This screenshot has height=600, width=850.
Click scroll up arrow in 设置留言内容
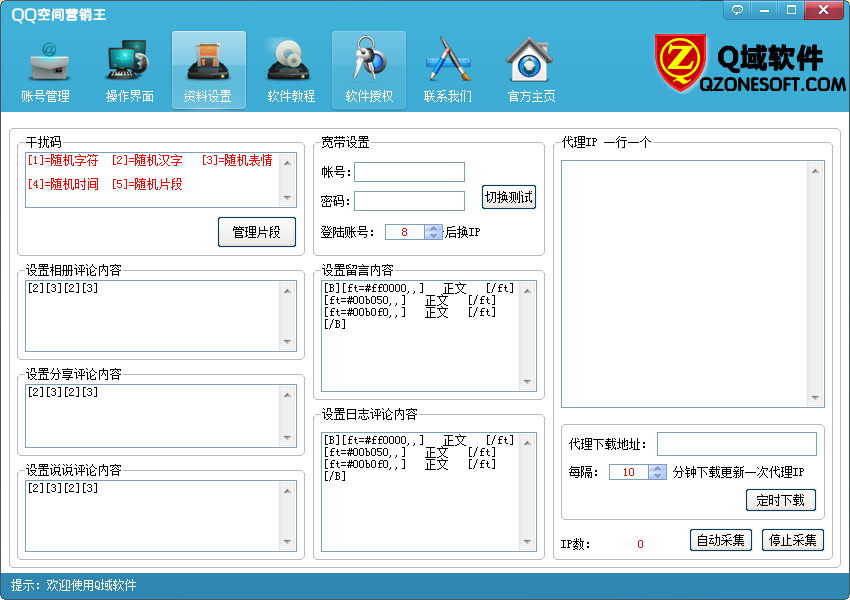tap(527, 291)
